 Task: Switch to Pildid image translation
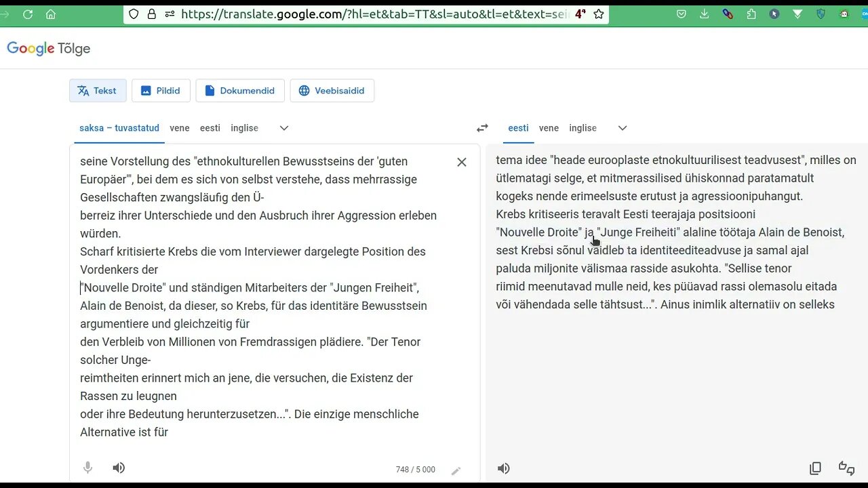coord(161,90)
